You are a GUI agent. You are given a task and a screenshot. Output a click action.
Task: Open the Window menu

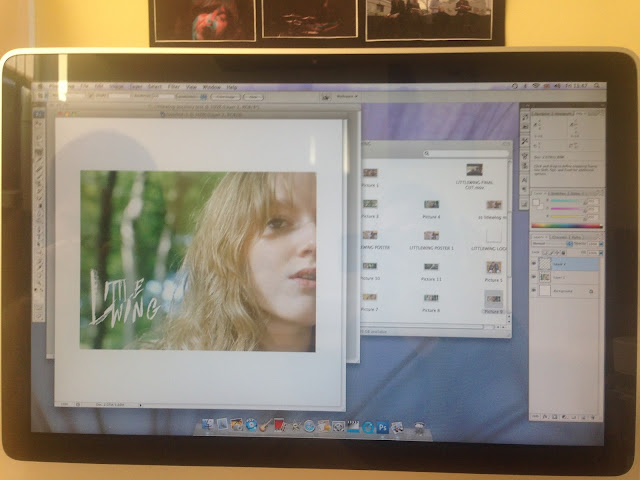[211, 87]
